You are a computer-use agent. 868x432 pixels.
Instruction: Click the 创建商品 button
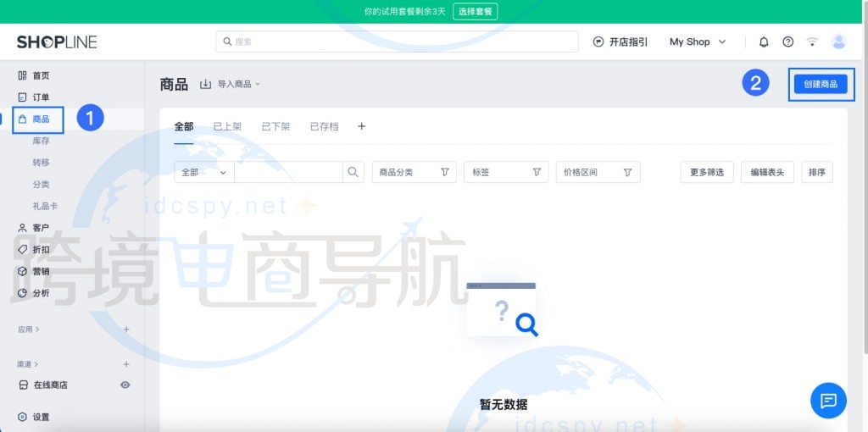coord(821,84)
